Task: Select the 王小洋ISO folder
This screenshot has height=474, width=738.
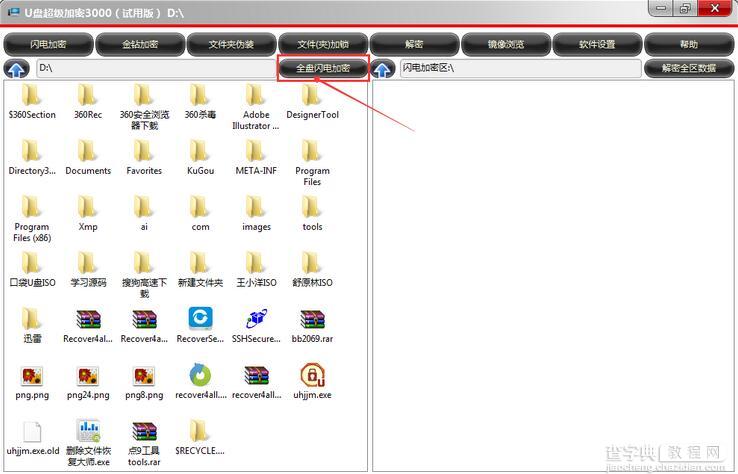Action: coord(256,270)
